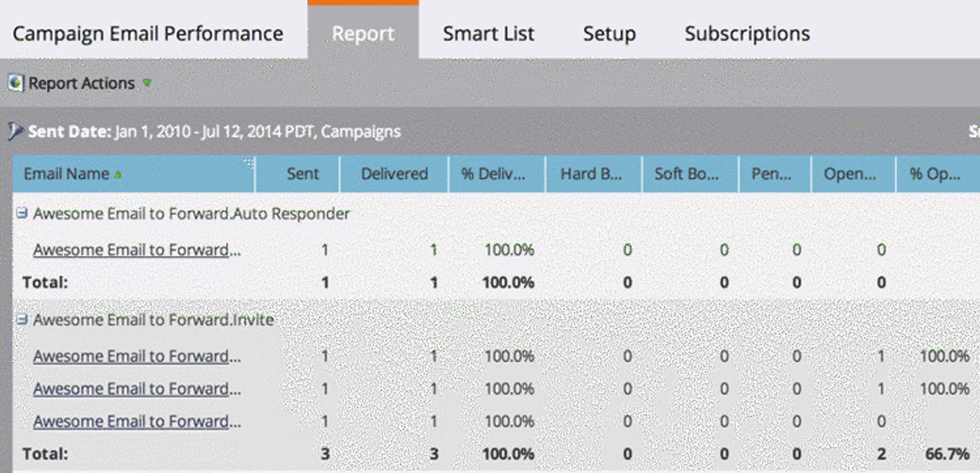The height and width of the screenshot is (473, 980).
Task: Select the Report tab
Action: tap(363, 34)
